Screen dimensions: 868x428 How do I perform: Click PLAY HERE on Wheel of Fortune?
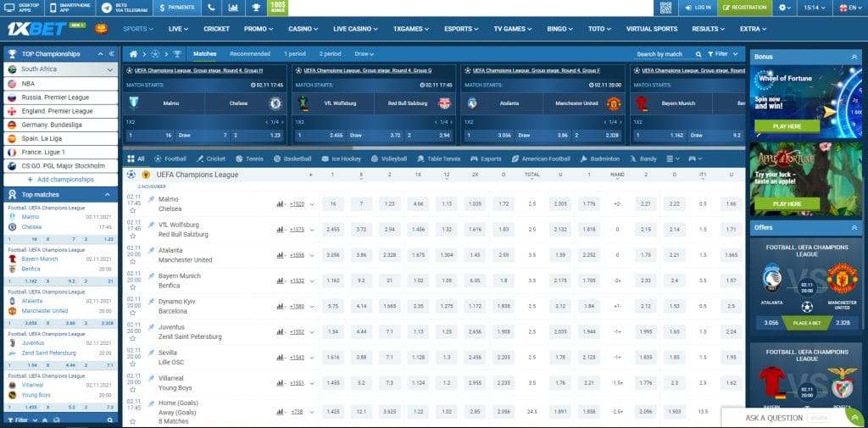787,127
